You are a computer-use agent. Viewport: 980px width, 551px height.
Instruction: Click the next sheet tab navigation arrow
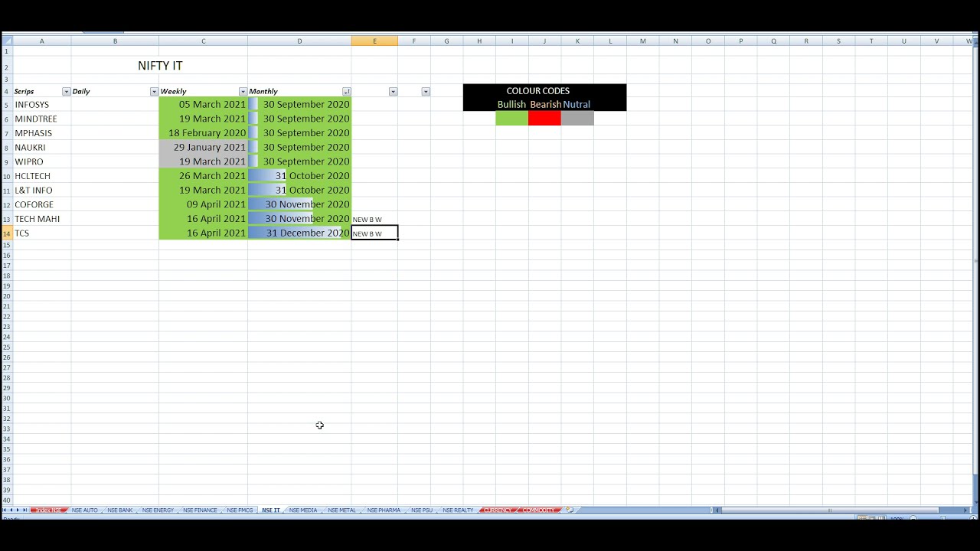(x=18, y=510)
